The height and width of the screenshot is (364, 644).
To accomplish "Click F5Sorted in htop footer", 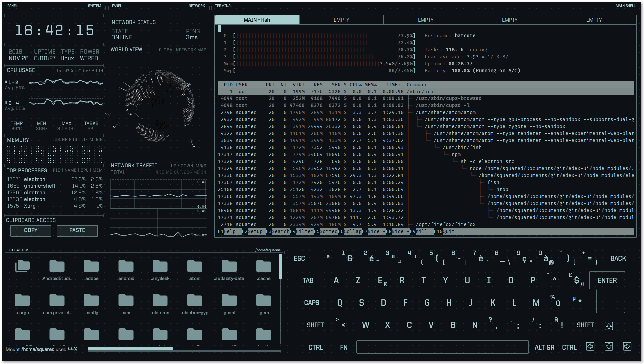I will tap(325, 231).
